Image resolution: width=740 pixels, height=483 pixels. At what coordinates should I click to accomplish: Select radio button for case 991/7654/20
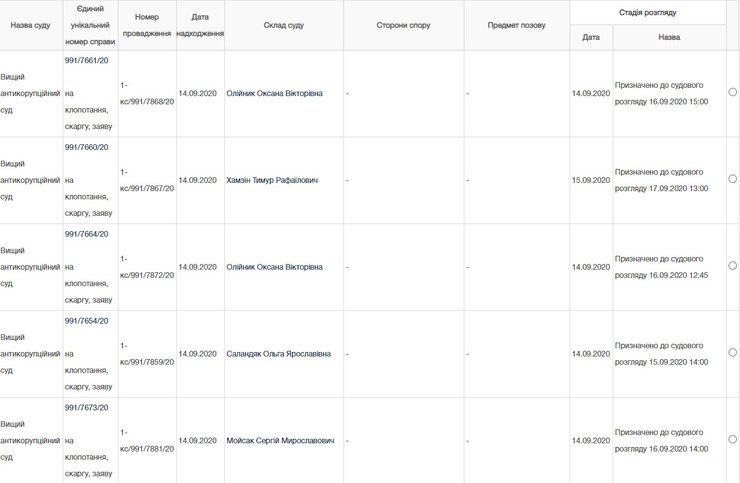click(x=733, y=353)
